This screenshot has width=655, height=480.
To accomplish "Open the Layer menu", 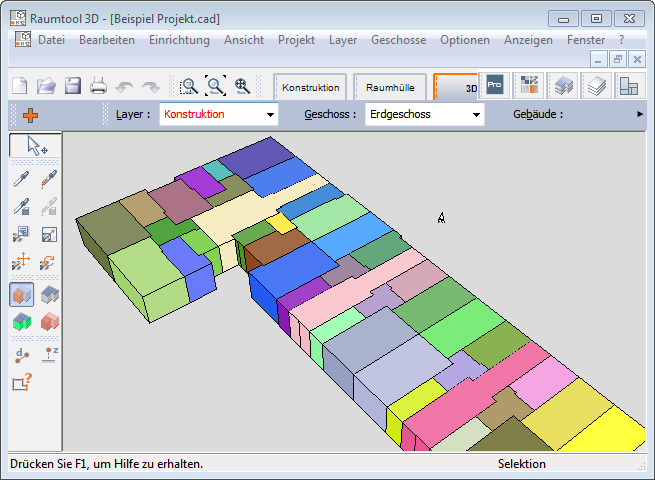I will pos(343,40).
